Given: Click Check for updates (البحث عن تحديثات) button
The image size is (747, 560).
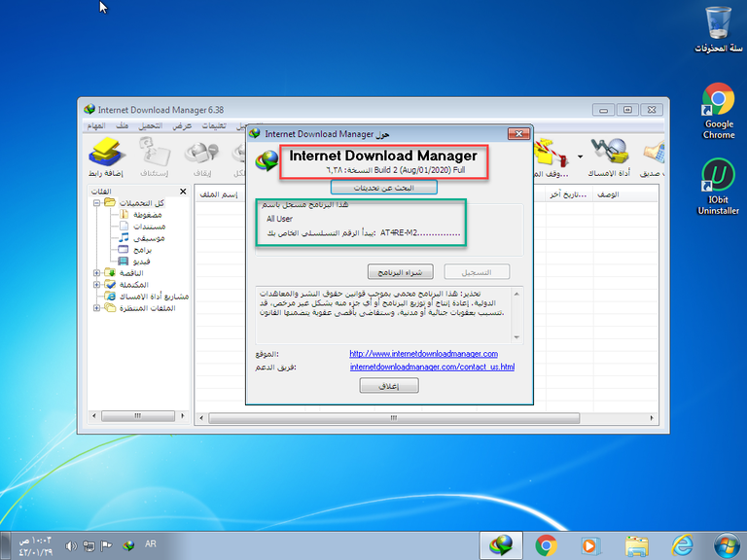Looking at the screenshot, I should point(384,188).
